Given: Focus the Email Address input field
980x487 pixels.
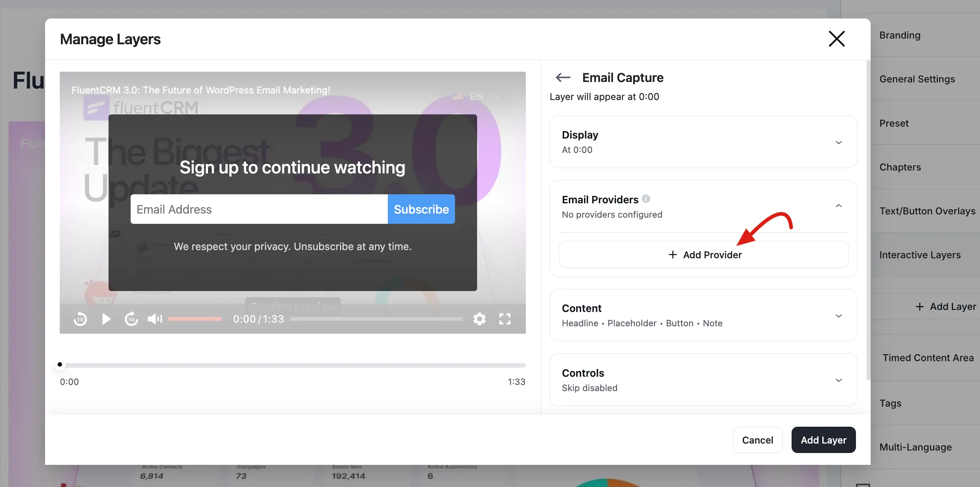Looking at the screenshot, I should tap(259, 209).
